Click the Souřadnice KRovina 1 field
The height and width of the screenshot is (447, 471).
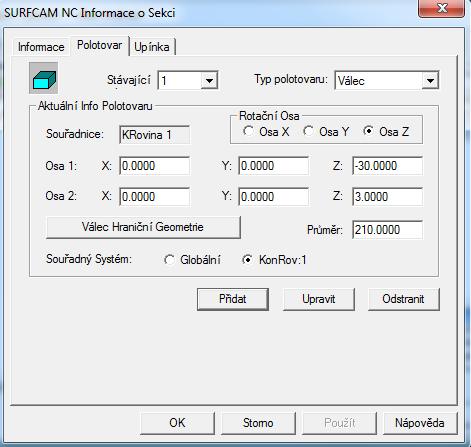[x=154, y=135]
